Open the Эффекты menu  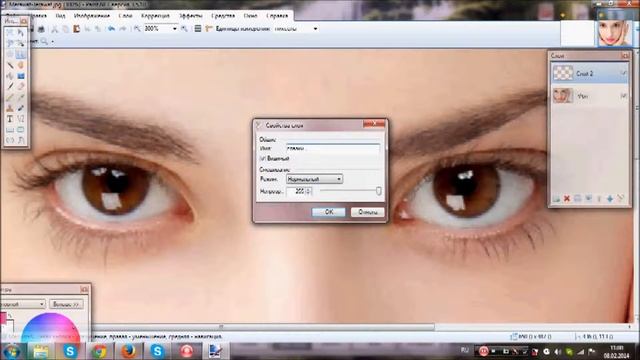191,16
